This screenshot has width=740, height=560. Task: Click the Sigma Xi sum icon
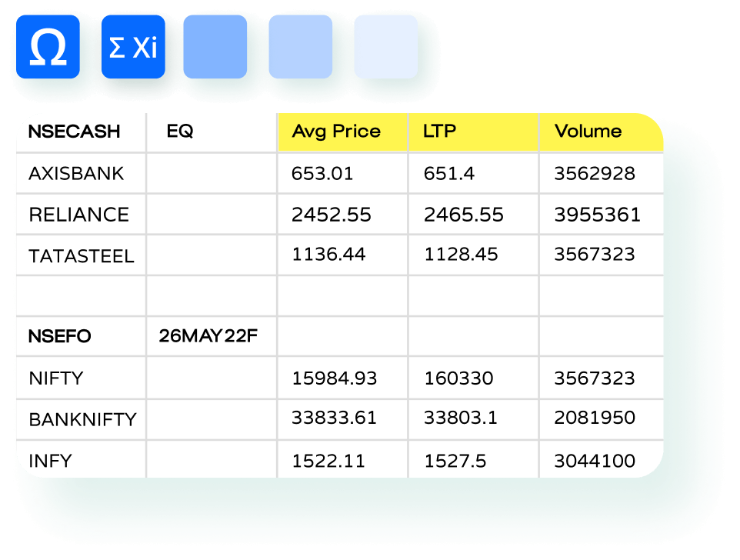click(133, 48)
